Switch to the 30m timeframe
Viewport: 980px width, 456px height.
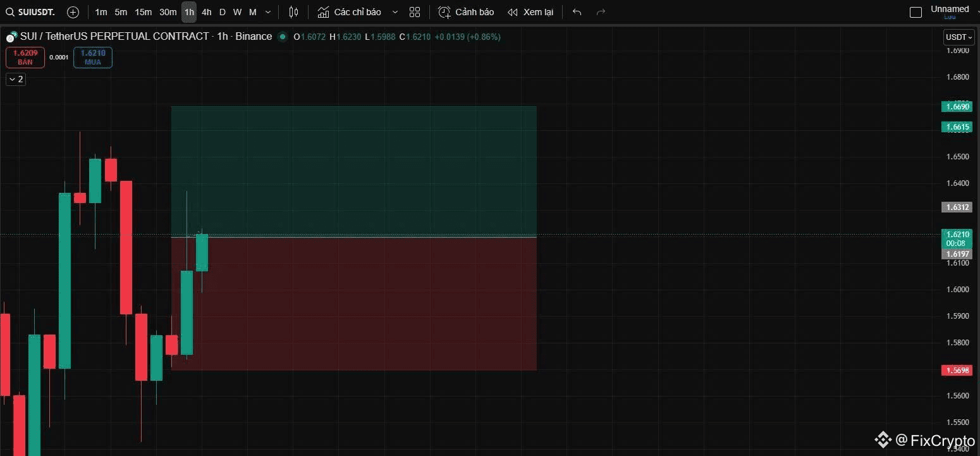coord(168,12)
